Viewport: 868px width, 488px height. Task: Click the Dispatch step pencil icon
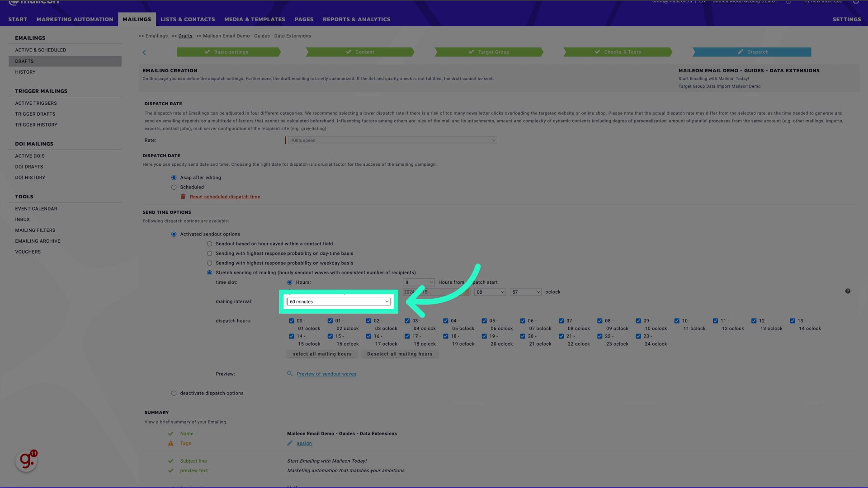tap(740, 52)
